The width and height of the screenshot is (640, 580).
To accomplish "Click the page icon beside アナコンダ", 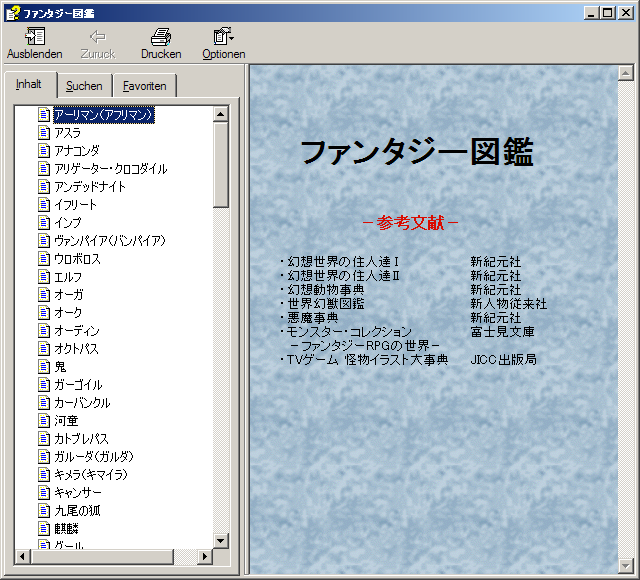I will point(44,151).
